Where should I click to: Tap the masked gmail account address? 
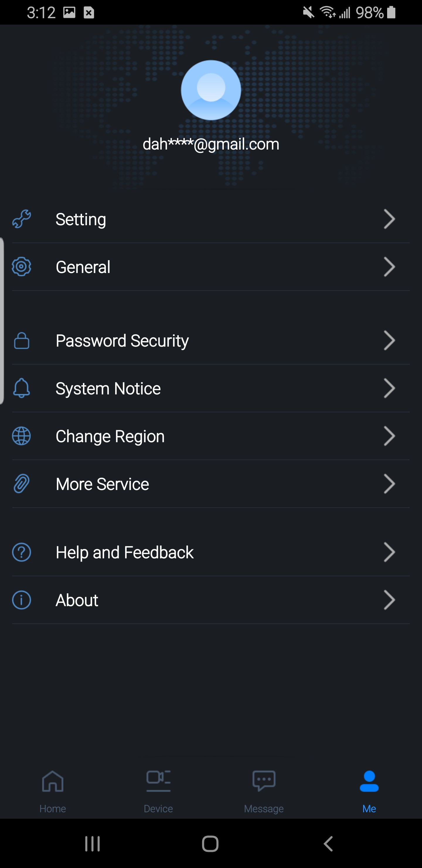[211, 144]
